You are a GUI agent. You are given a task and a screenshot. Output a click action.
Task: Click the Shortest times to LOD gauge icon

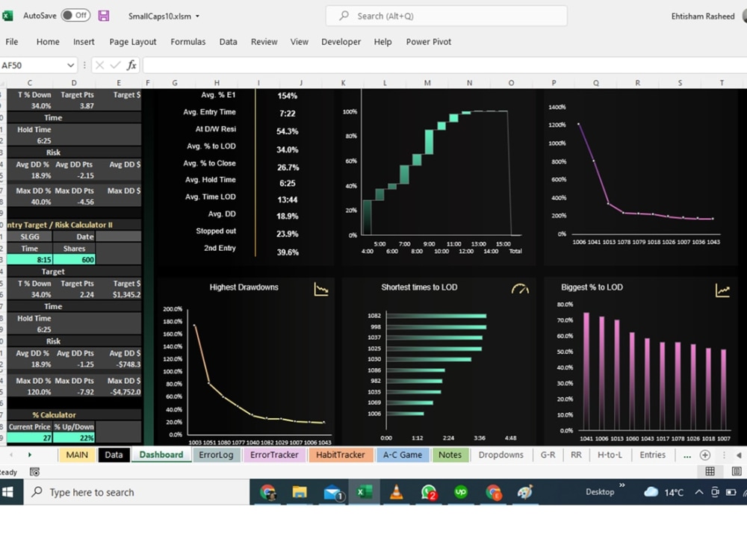pyautogui.click(x=520, y=289)
